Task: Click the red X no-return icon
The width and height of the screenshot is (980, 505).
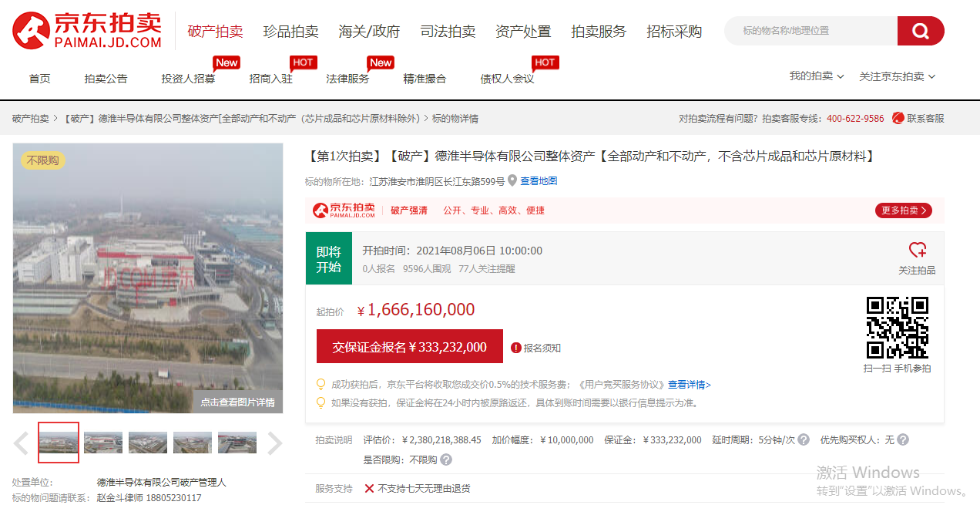Action: [x=369, y=488]
